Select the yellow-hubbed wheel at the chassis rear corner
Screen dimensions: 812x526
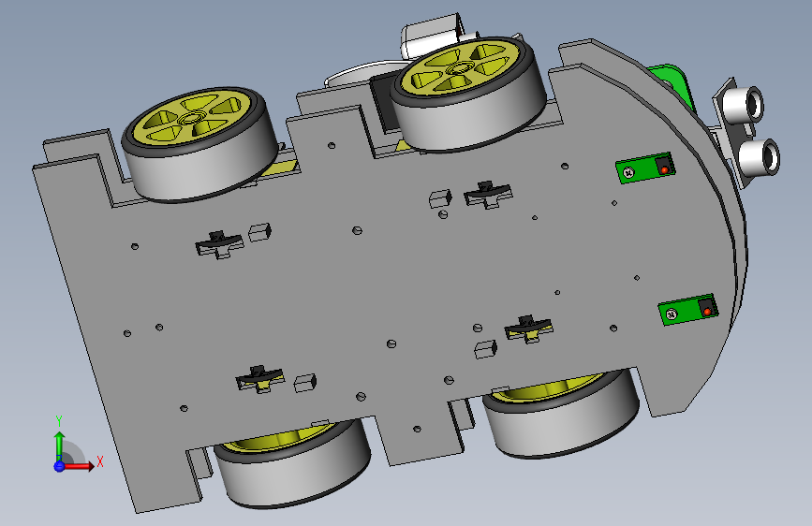coord(199,143)
